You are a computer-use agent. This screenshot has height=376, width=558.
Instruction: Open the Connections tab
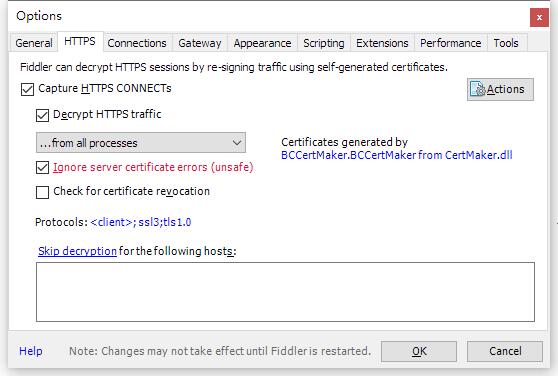click(x=137, y=43)
